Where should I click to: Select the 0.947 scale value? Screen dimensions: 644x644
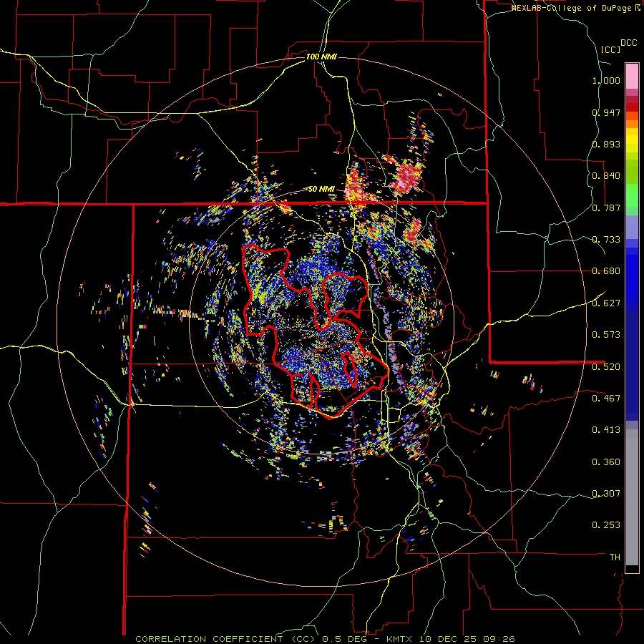click(x=606, y=112)
